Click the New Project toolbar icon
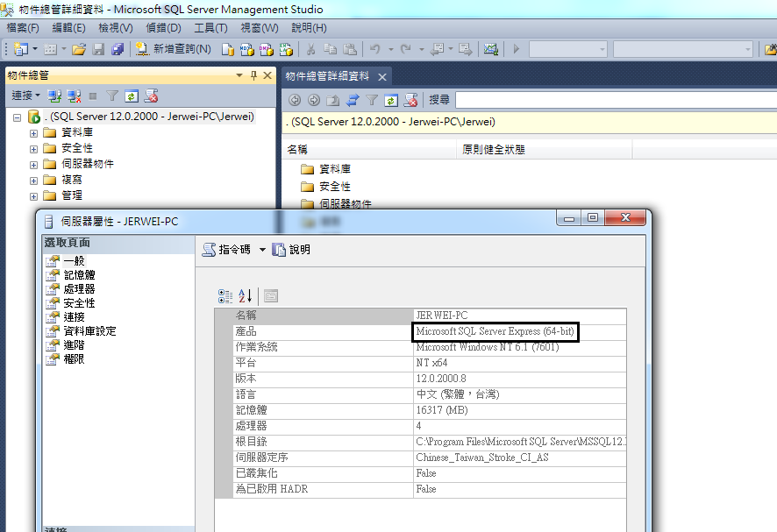Viewport: 777px width, 532px height. click(21, 49)
